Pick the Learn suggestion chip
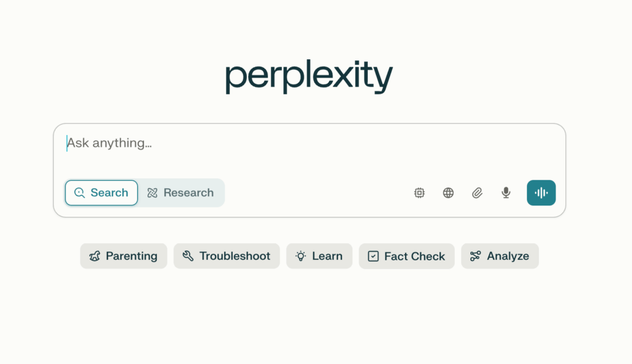Screen dimensions: 632x364 pyautogui.click(x=319, y=256)
